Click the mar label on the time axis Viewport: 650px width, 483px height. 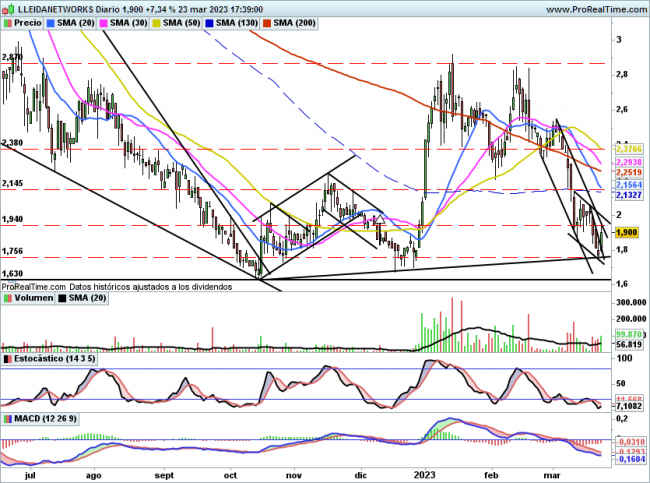point(551,475)
